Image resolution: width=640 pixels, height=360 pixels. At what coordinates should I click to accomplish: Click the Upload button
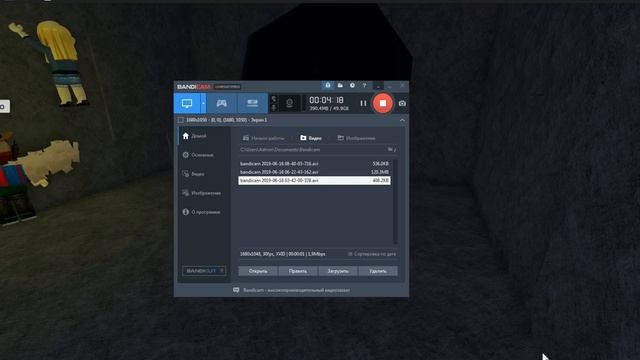point(338,271)
